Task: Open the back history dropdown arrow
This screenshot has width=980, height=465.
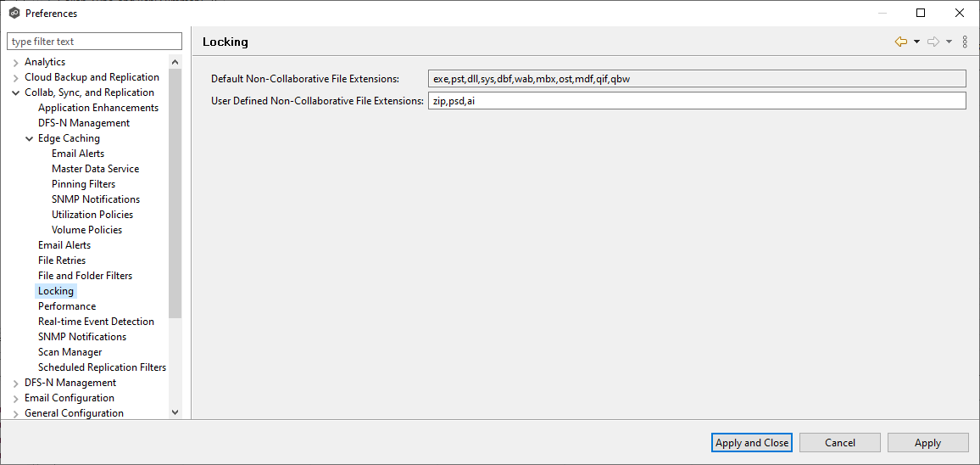Action: (916, 42)
